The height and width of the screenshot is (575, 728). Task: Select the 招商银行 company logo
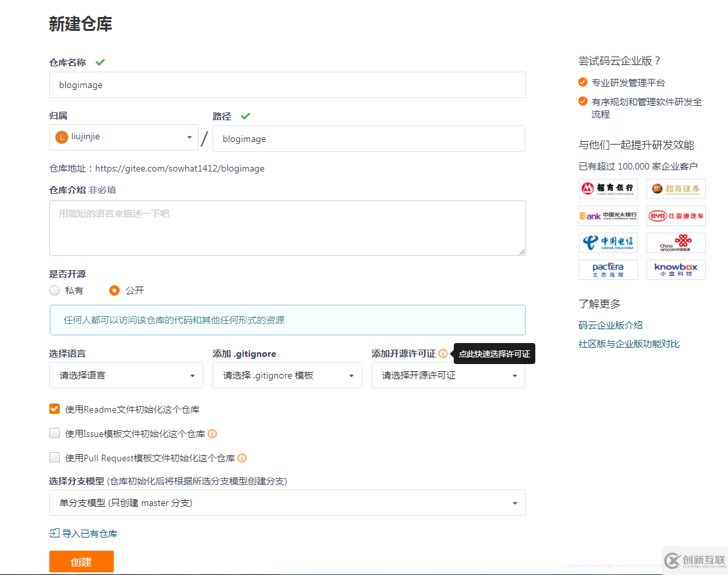[x=608, y=189]
